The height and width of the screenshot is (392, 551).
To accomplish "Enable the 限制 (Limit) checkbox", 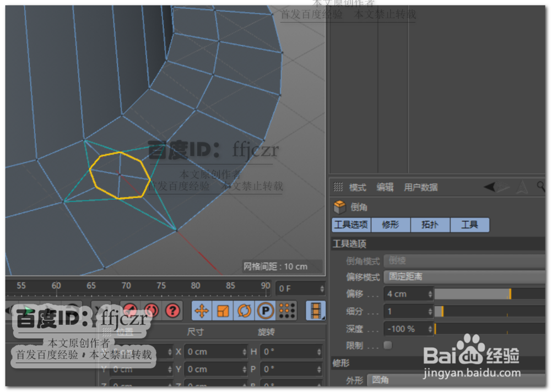I will 388,345.
